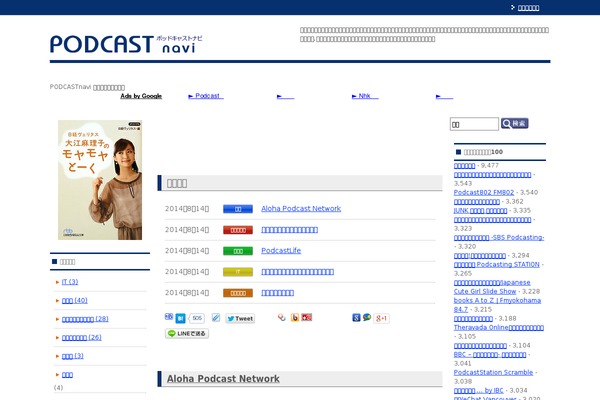The image size is (600, 400).
Task: Open ranking link scored 3,294
Action: [480, 256]
